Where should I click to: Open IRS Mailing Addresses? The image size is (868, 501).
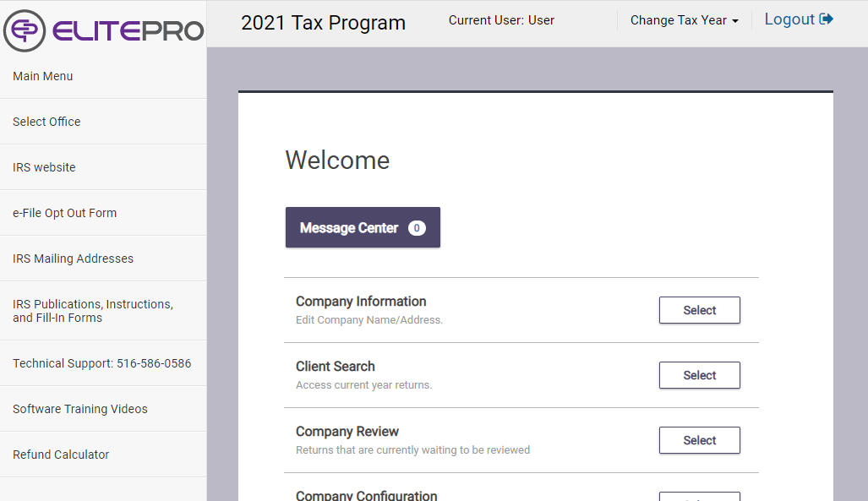73,259
